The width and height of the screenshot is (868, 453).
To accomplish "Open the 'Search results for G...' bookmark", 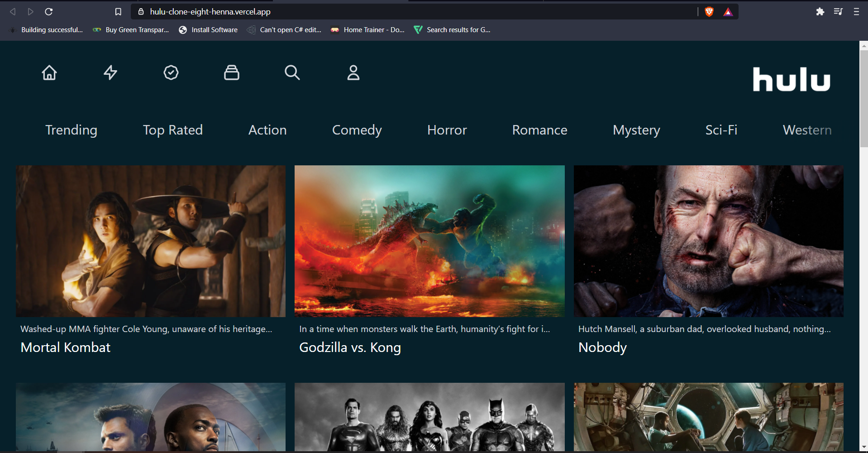I will [453, 30].
